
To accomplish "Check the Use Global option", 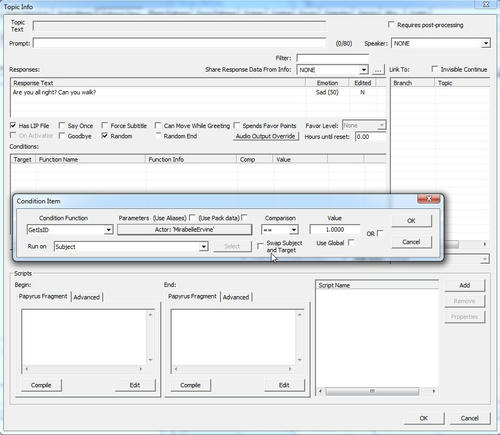I will (351, 242).
